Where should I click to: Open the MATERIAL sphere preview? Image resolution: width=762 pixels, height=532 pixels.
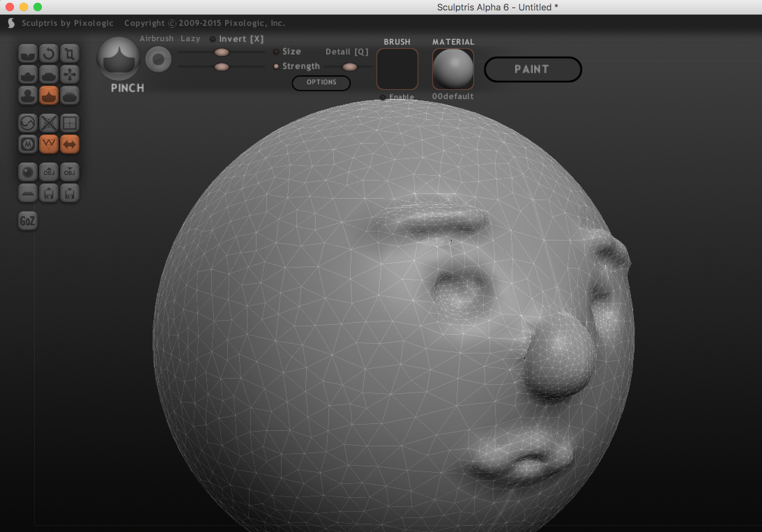453,69
